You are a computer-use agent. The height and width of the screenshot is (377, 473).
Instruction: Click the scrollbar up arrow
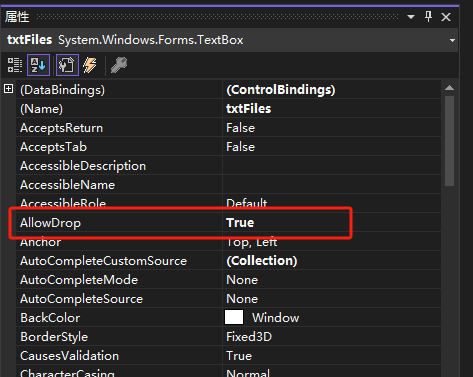point(449,88)
